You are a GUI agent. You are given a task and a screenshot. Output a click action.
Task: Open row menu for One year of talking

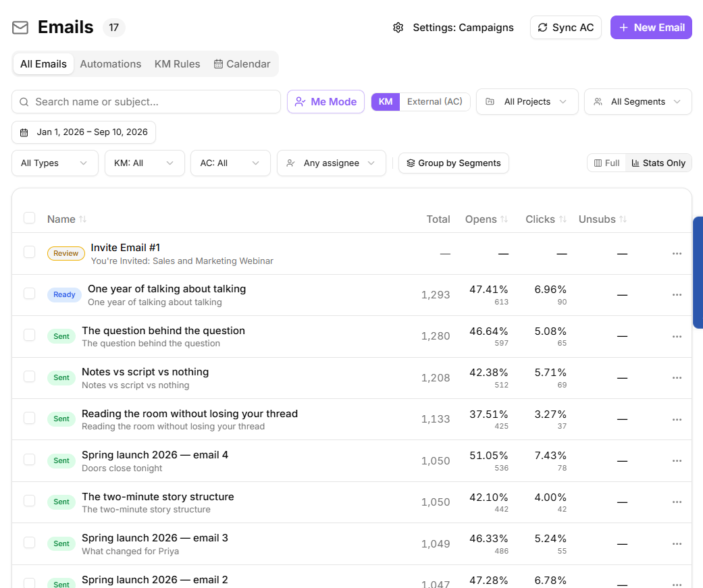coord(677,295)
